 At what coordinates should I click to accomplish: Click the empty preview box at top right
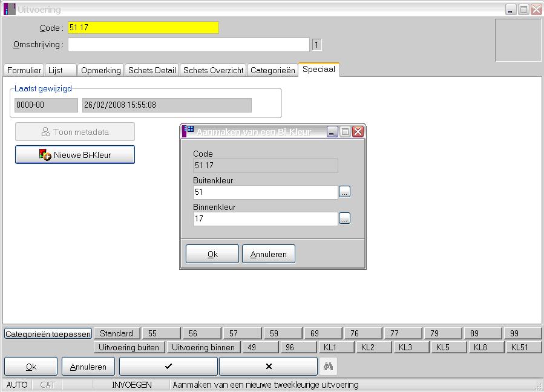point(518,41)
